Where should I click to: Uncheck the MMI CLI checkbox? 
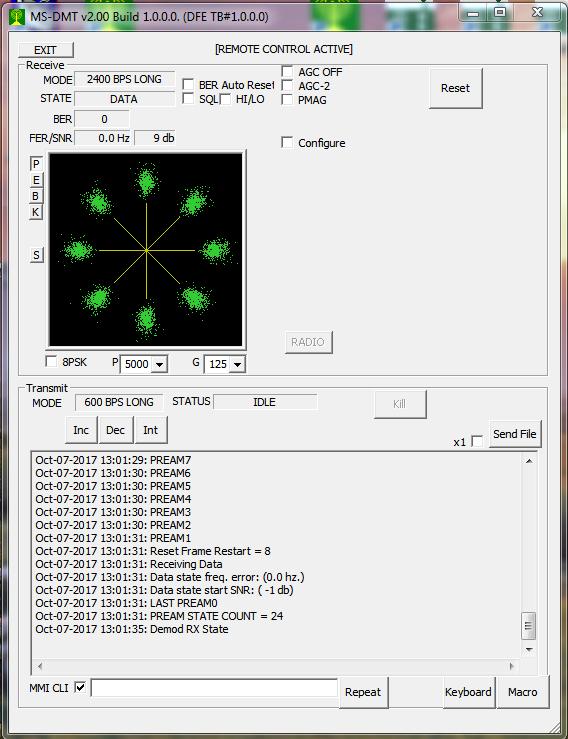80,687
